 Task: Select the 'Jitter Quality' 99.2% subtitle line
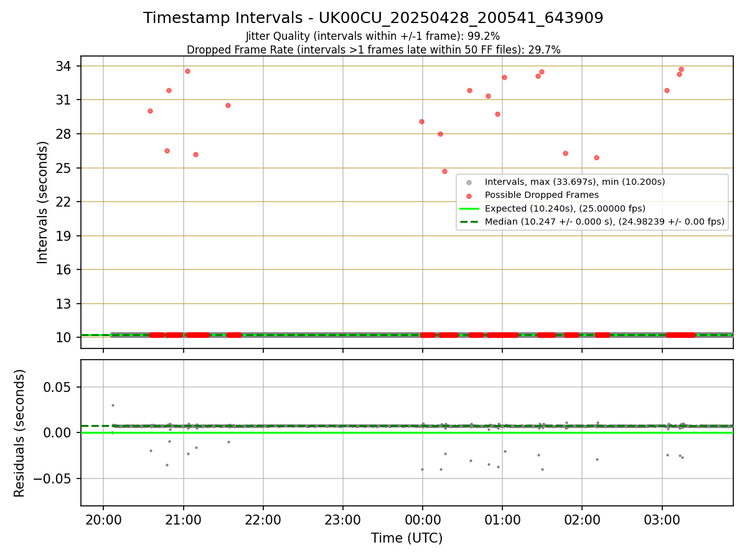(373, 36)
